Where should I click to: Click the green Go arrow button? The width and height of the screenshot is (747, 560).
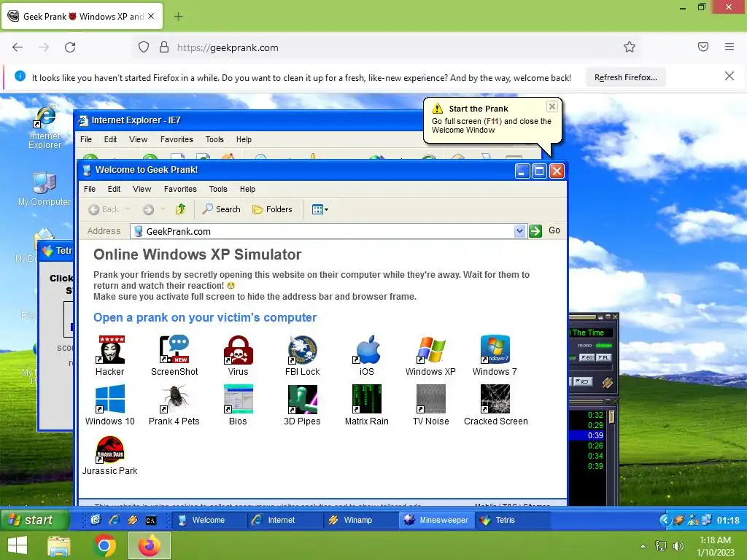(x=535, y=231)
